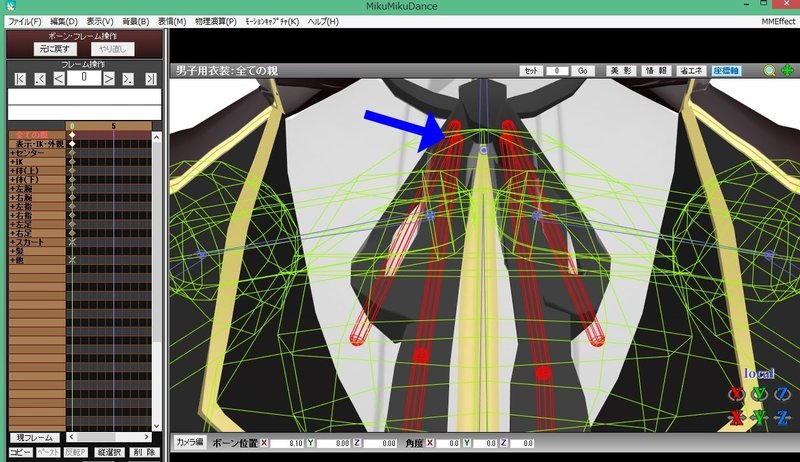Click the Go button

click(x=583, y=71)
